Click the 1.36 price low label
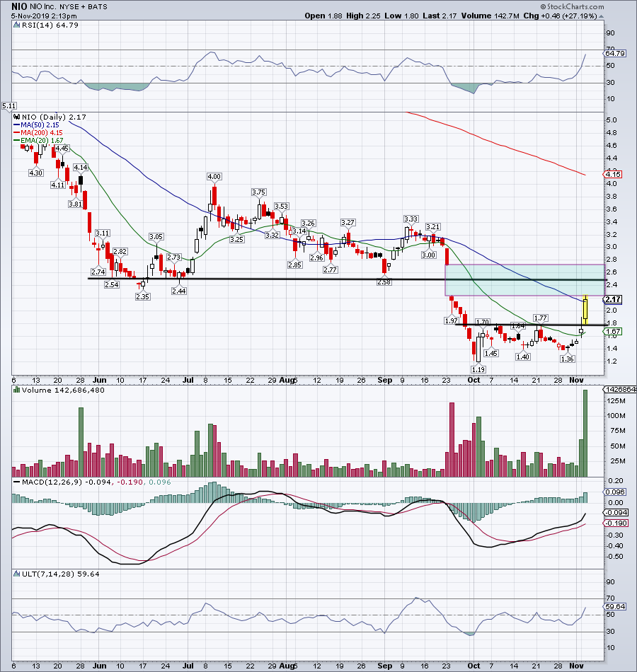637x672 pixels. tap(568, 359)
